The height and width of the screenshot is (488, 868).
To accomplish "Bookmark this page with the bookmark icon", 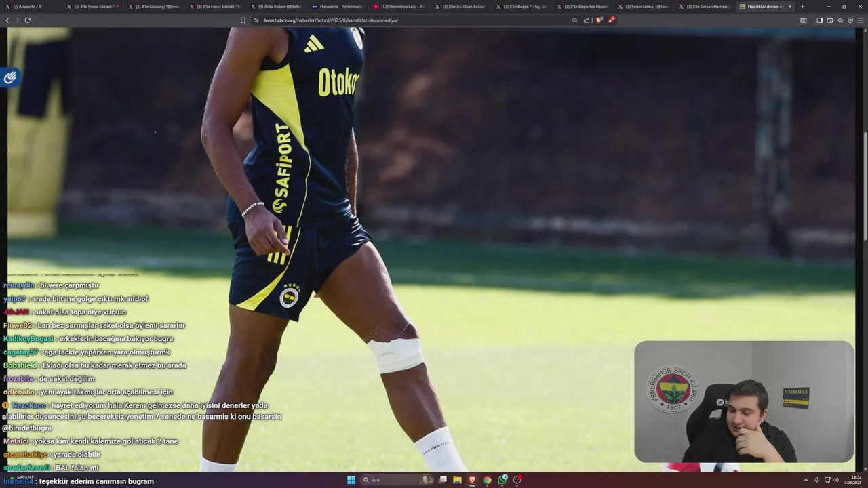I will point(243,20).
